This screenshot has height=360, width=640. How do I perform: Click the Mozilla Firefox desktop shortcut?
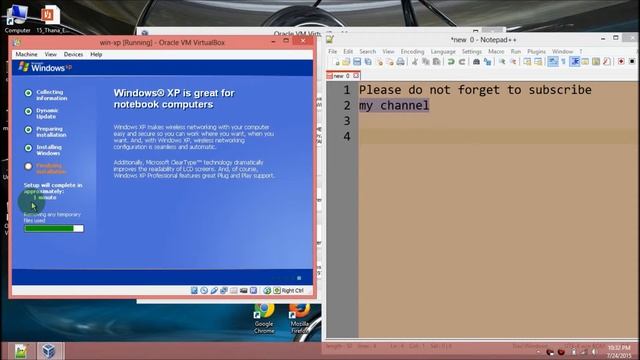click(300, 319)
